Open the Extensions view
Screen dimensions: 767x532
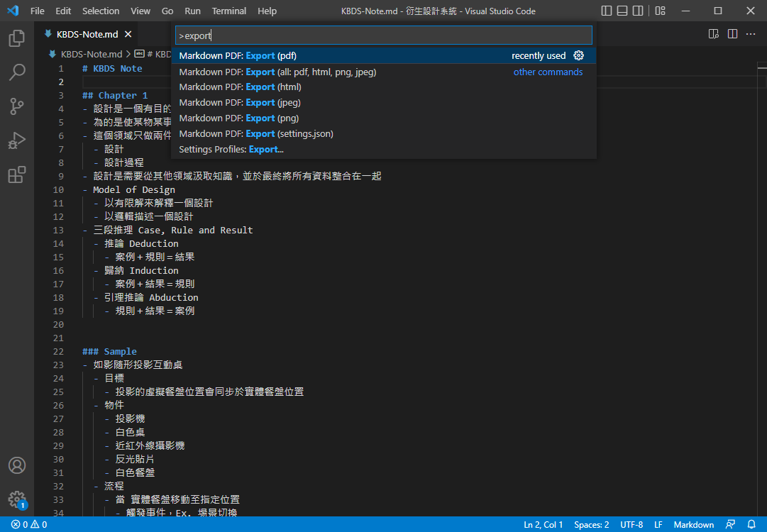16,174
